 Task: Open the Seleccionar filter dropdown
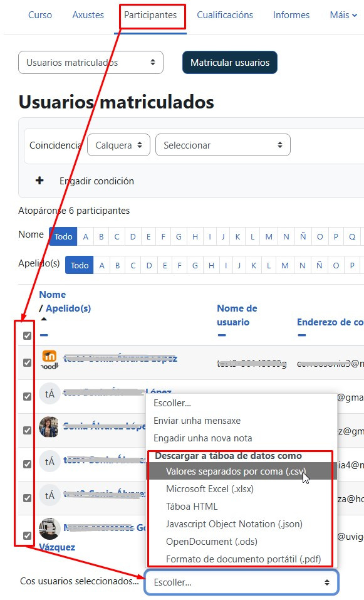click(x=223, y=145)
